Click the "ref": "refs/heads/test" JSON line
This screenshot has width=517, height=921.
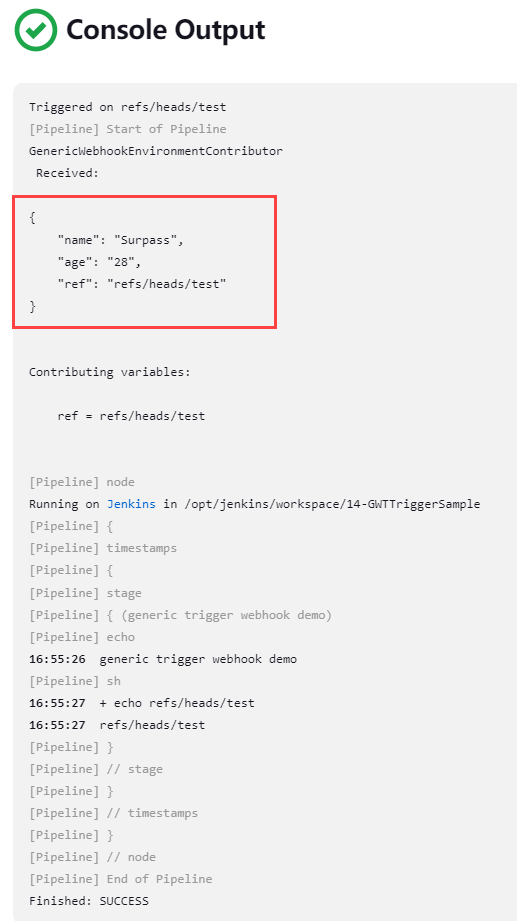tap(142, 284)
